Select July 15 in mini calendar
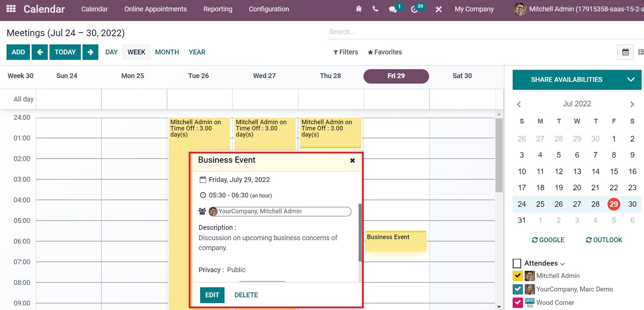This screenshot has height=310, width=644. tap(614, 172)
